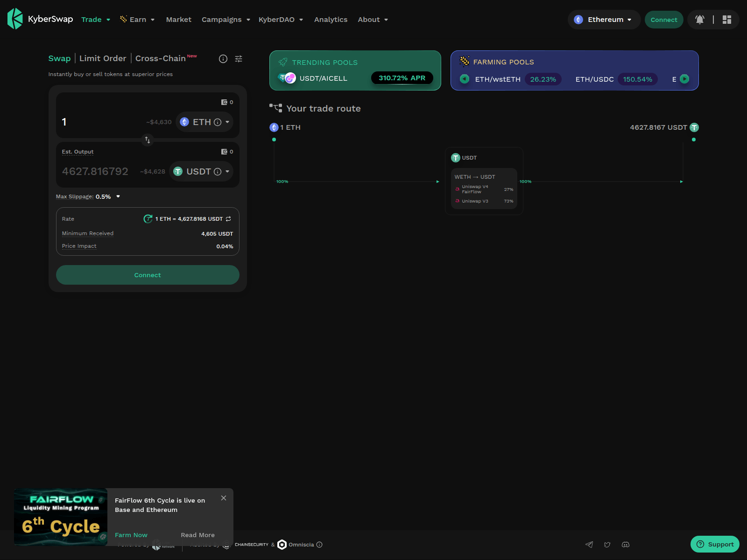Click the USDT icon in route card
This screenshot has width=747, height=560.
pyautogui.click(x=456, y=158)
